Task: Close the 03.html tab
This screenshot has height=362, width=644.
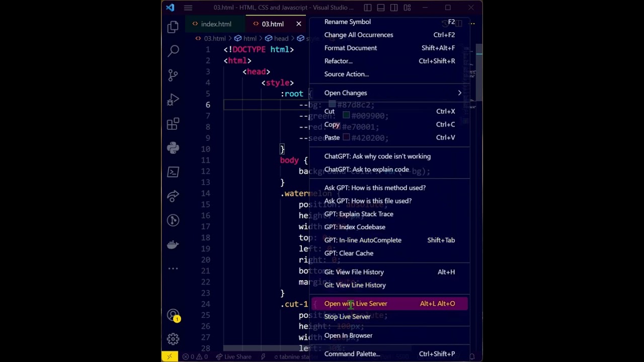Action: 299,24
